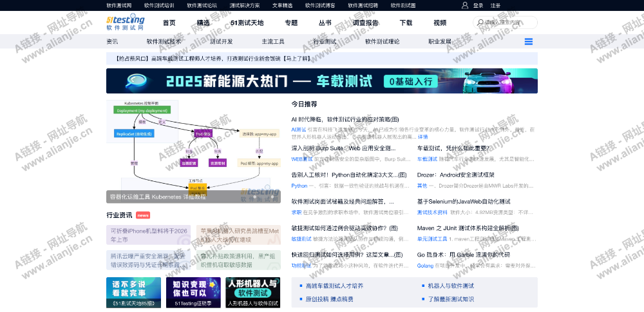Image resolution: width=644 pixels, height=312 pixels.
Task: Open the article 快速回归测试如何选择用例
Action: (x=346, y=255)
